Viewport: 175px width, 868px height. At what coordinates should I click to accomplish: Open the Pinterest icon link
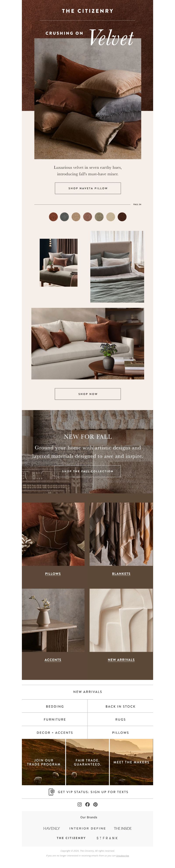[95, 804]
